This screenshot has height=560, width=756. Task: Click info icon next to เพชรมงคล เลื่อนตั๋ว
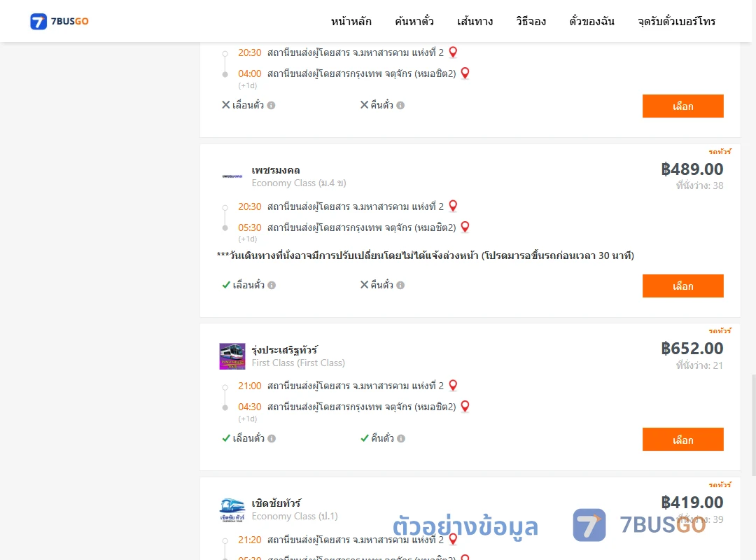pyautogui.click(x=272, y=285)
